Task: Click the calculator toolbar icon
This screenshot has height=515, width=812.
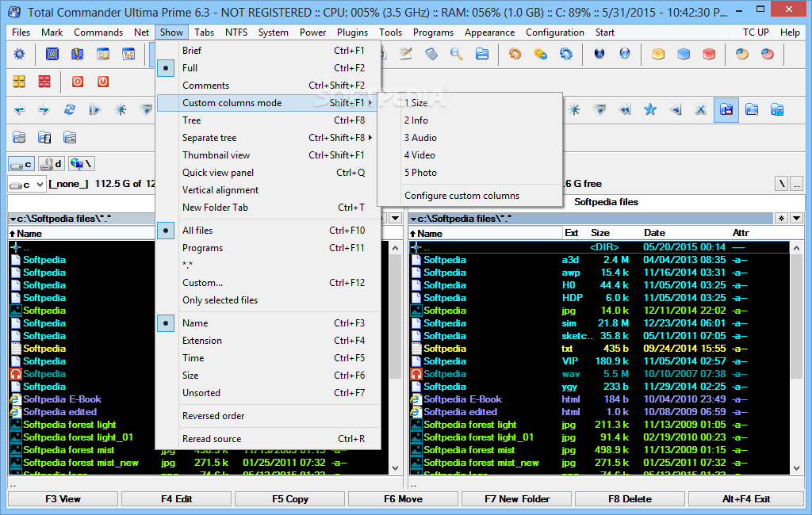Action: pos(431,54)
